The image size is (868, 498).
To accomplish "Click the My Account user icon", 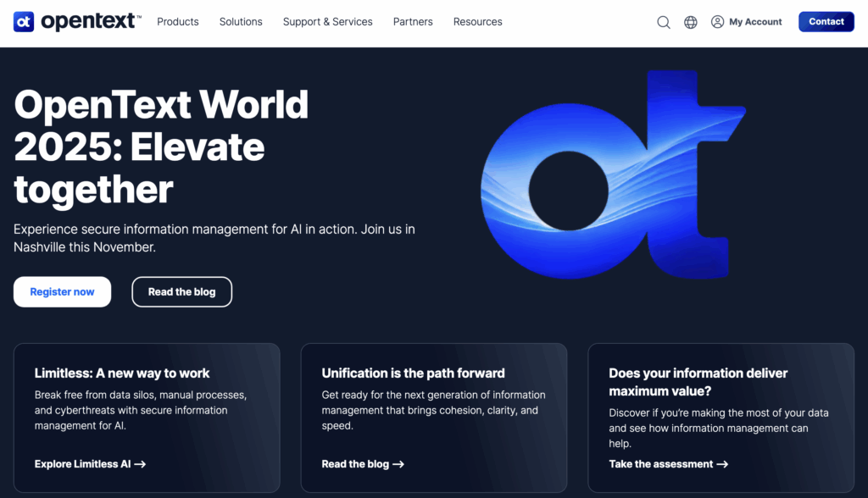I will coord(717,21).
